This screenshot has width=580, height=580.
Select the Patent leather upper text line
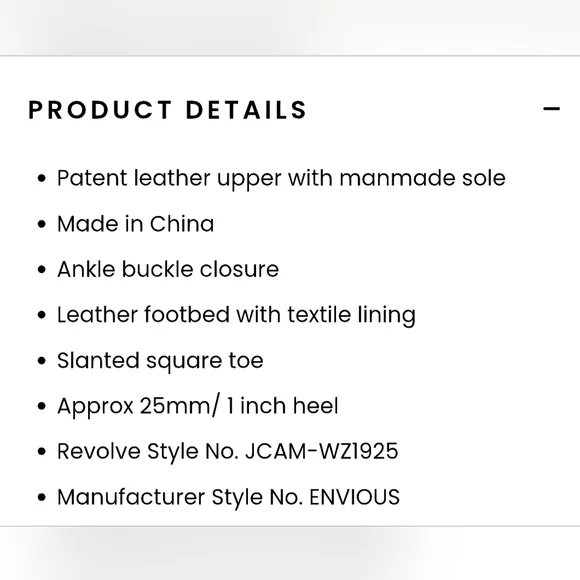point(281,178)
